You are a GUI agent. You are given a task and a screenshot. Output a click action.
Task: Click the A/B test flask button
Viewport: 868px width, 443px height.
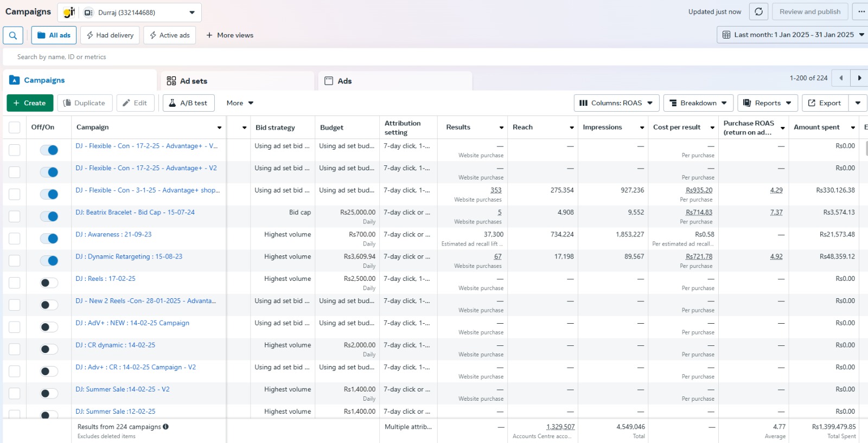(188, 103)
